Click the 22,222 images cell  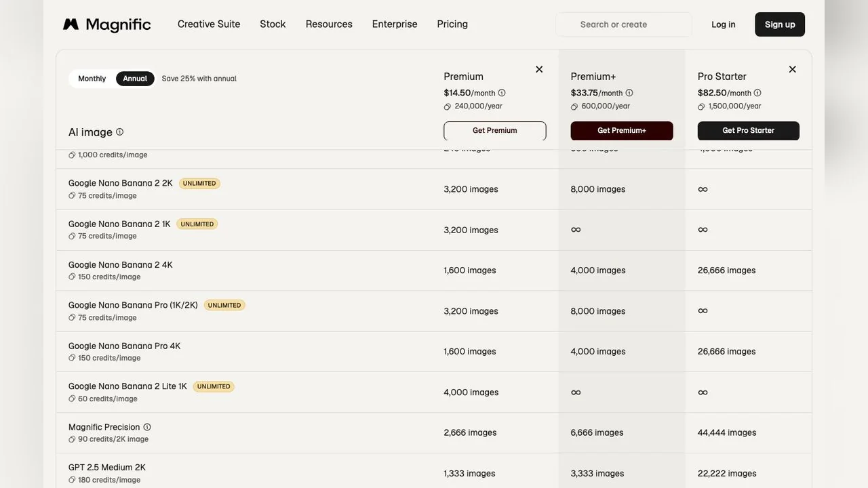coord(727,473)
